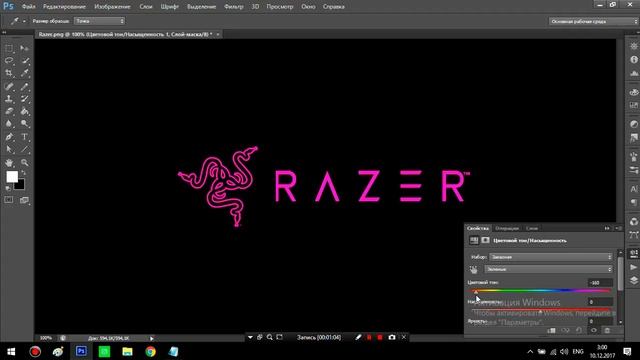Click the hue value input field
This screenshot has height=360, width=640.
(x=600, y=282)
